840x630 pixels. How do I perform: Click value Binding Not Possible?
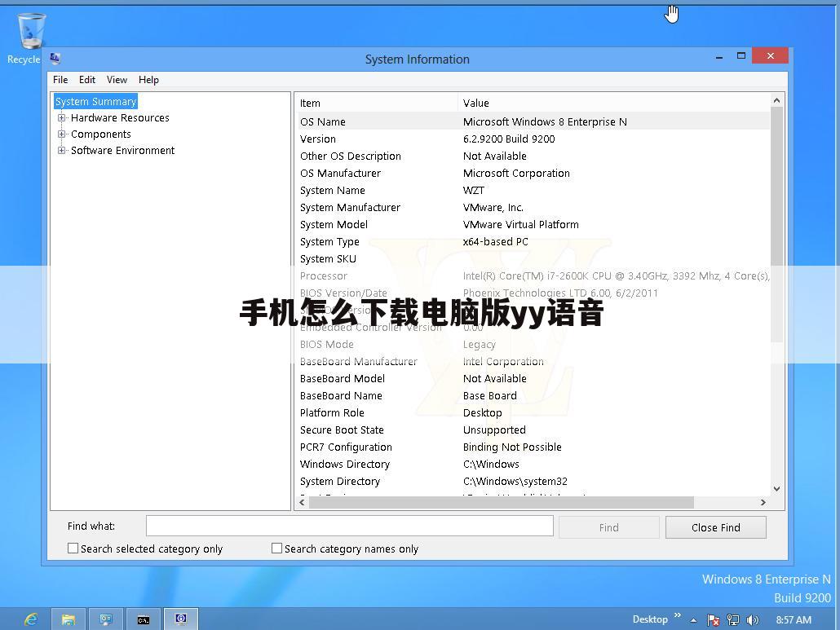click(512, 447)
